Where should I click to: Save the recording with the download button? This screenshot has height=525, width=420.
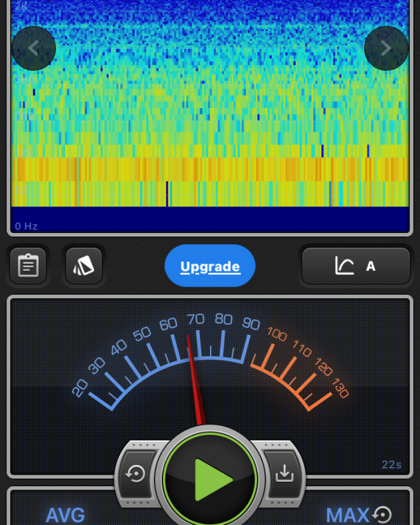tap(284, 474)
